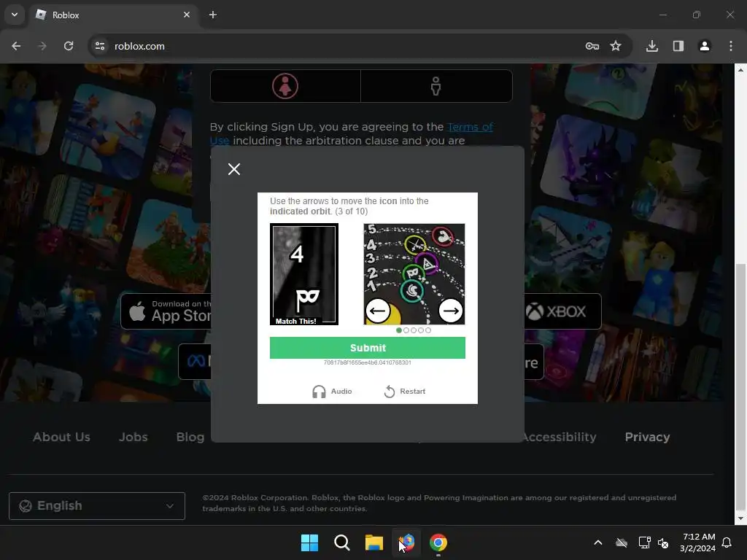Screen dimensions: 747x560
Task: Click the page scrollbar down arrow
Action: click(740, 518)
